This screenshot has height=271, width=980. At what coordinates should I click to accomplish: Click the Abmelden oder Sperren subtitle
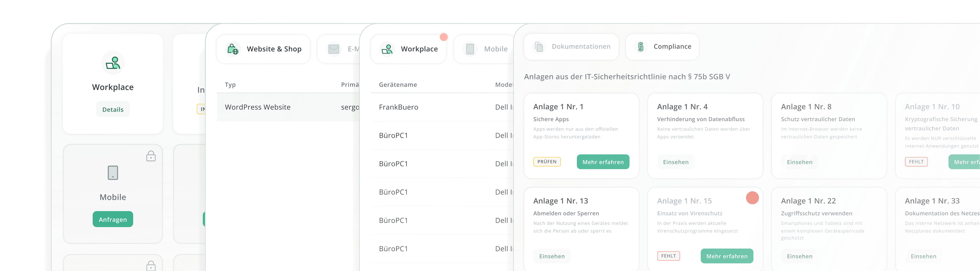coord(566,214)
